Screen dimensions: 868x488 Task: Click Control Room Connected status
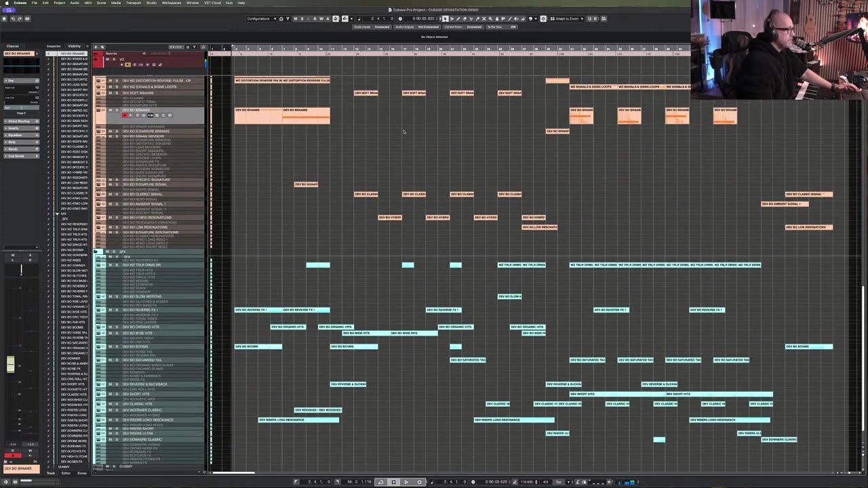(465, 27)
